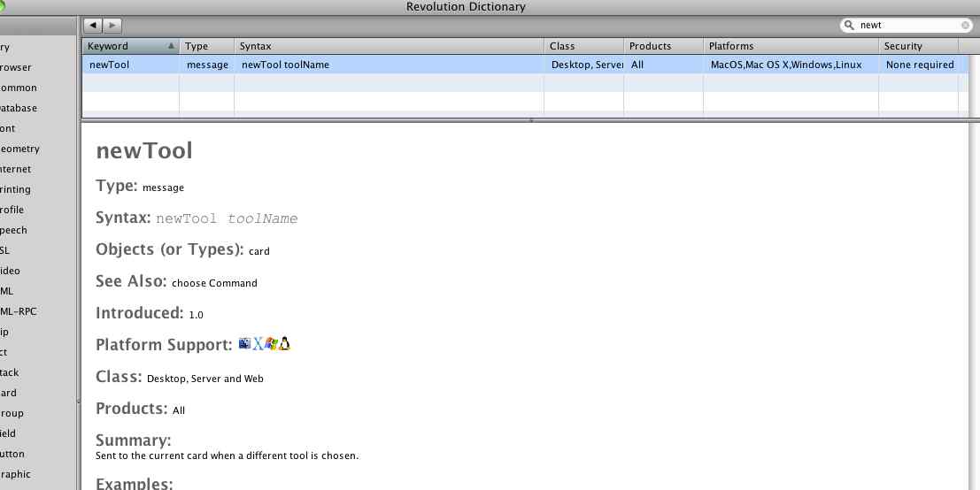The height and width of the screenshot is (490, 980).
Task: Click the Mac OS classic platform icon
Action: click(x=244, y=343)
